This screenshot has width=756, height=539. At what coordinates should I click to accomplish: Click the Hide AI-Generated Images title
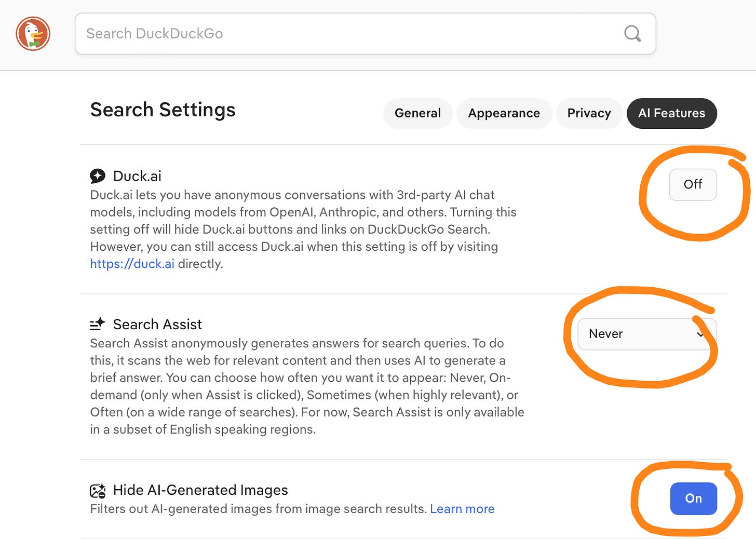tap(200, 490)
